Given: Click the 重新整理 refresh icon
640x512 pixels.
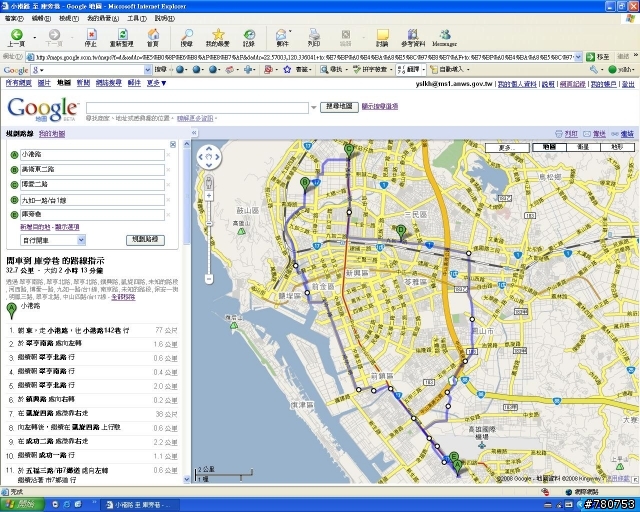Looking at the screenshot, I should (x=122, y=38).
